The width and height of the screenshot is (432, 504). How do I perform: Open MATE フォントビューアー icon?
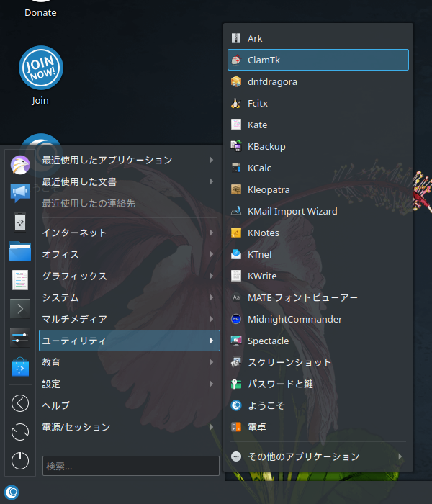click(236, 297)
